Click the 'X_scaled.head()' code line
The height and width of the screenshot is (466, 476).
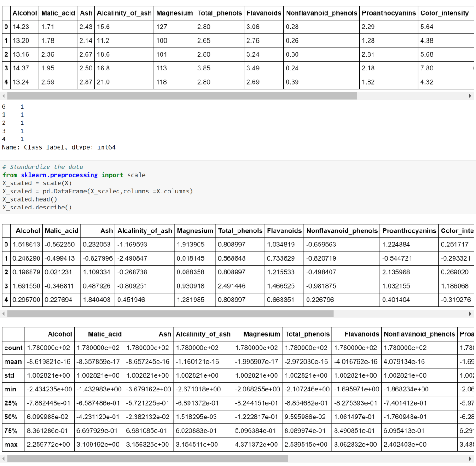[x=30, y=199]
